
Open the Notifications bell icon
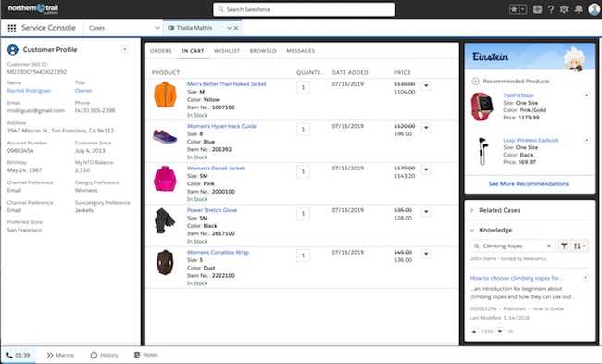[x=579, y=9]
